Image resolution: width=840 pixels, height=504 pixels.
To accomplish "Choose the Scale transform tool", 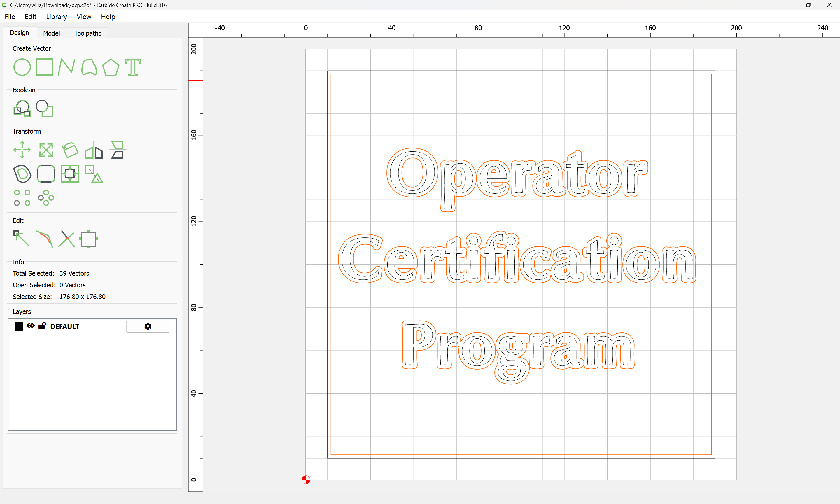I will pyautogui.click(x=46, y=150).
